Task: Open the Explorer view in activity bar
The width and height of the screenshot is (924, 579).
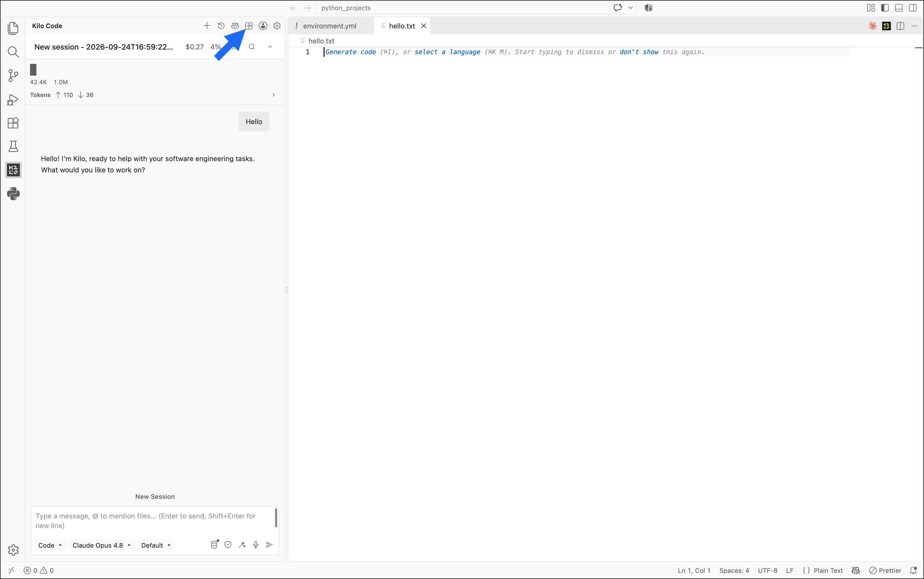Action: (x=13, y=28)
